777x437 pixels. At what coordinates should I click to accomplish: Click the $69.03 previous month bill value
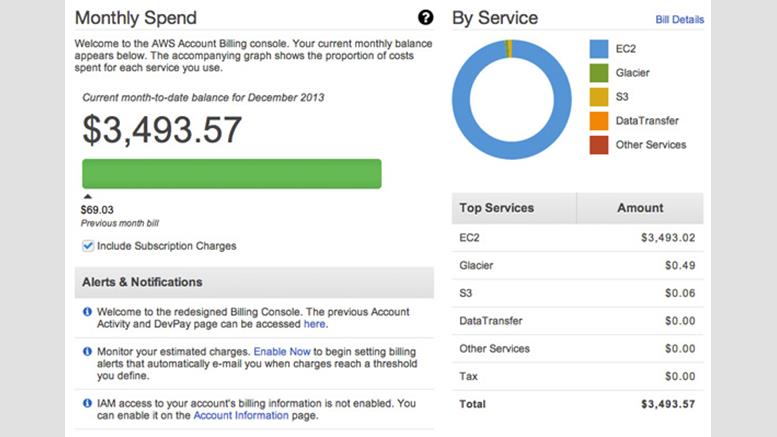[x=97, y=210]
